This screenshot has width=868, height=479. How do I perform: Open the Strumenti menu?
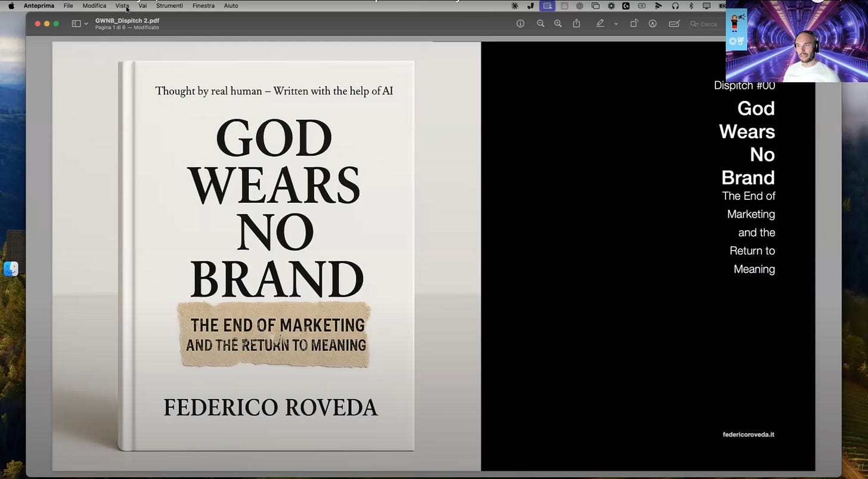tap(169, 6)
